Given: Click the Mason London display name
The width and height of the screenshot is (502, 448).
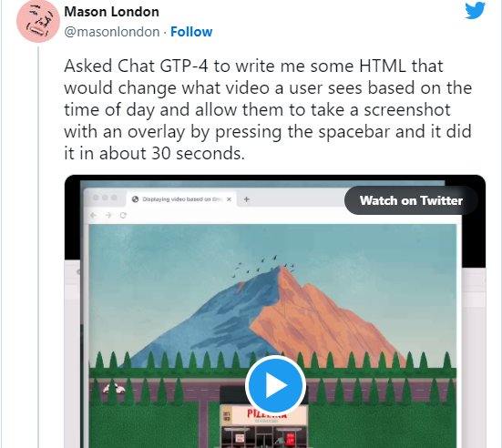Looking at the screenshot, I should (111, 12).
